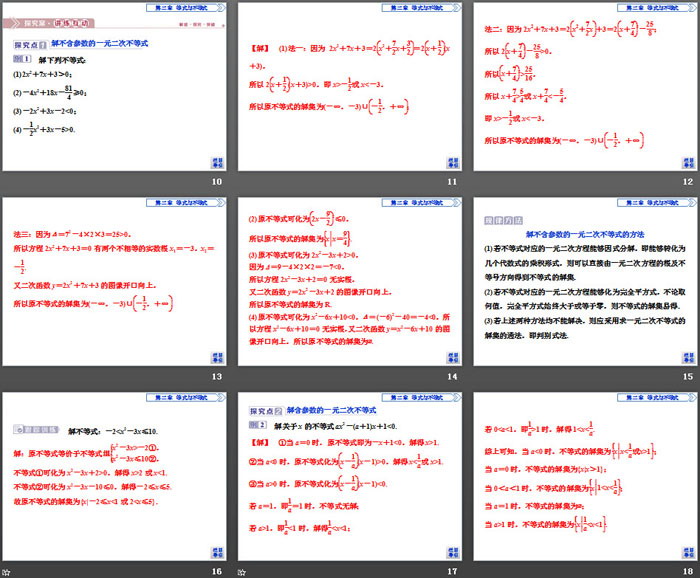Click the animation star icon below slide 17
Screen dimensions: 700x578
point(242,570)
